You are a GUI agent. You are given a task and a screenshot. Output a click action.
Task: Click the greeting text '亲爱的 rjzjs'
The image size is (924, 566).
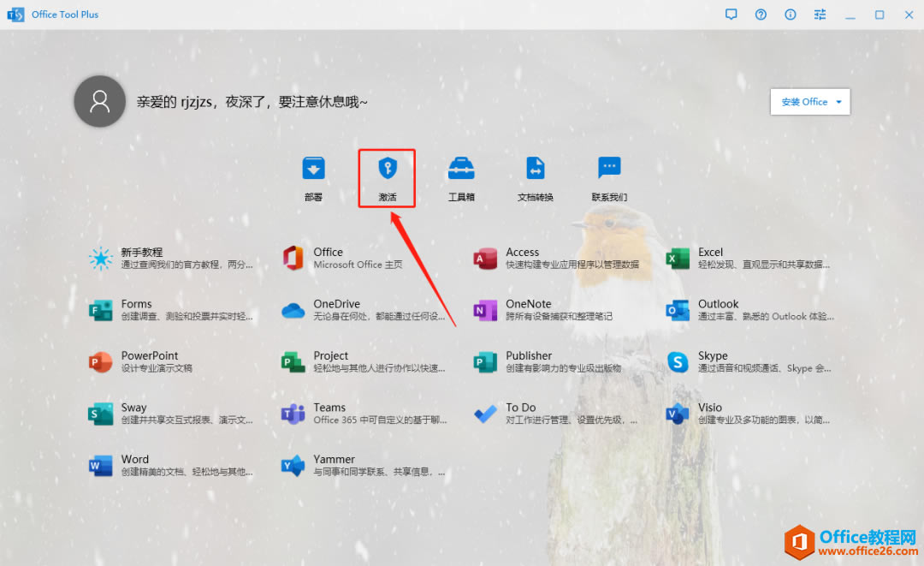click(175, 102)
